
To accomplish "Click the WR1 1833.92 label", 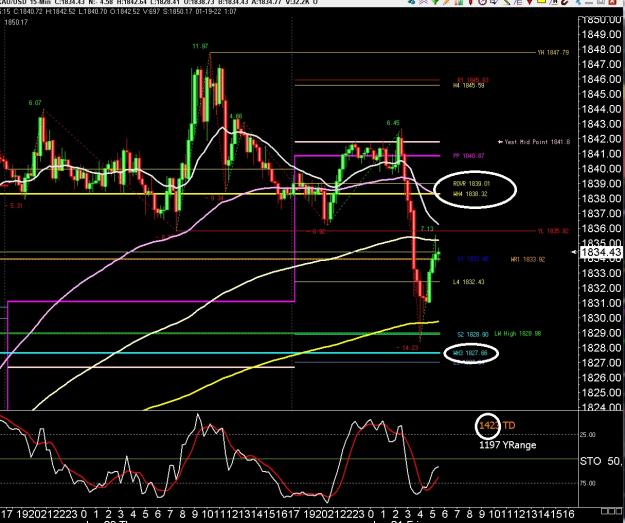I will click(x=528, y=260).
